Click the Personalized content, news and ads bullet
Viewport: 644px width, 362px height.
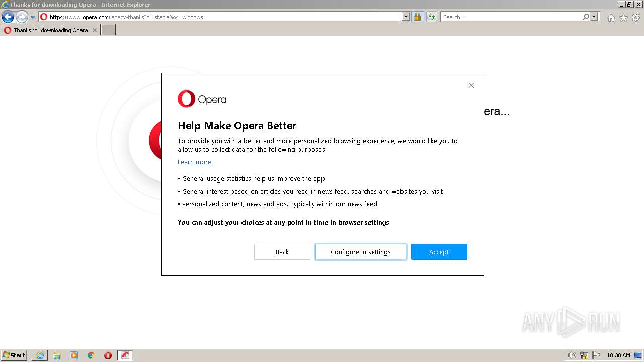tap(277, 204)
